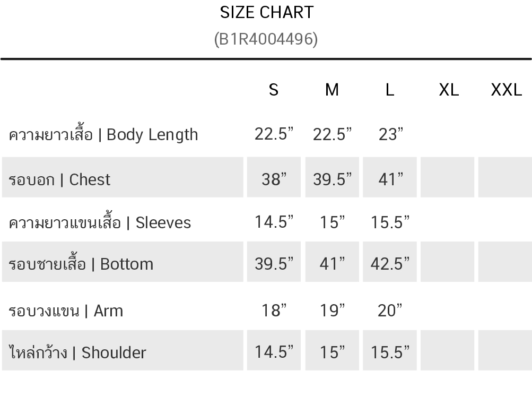Select the XL size column header
532x396 pixels.
(449, 90)
